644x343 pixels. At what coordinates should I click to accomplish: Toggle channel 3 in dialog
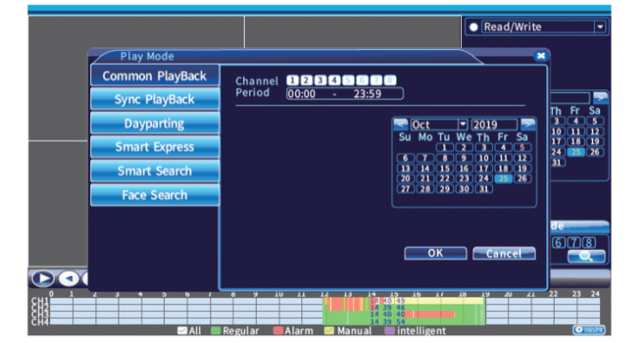tap(320, 80)
